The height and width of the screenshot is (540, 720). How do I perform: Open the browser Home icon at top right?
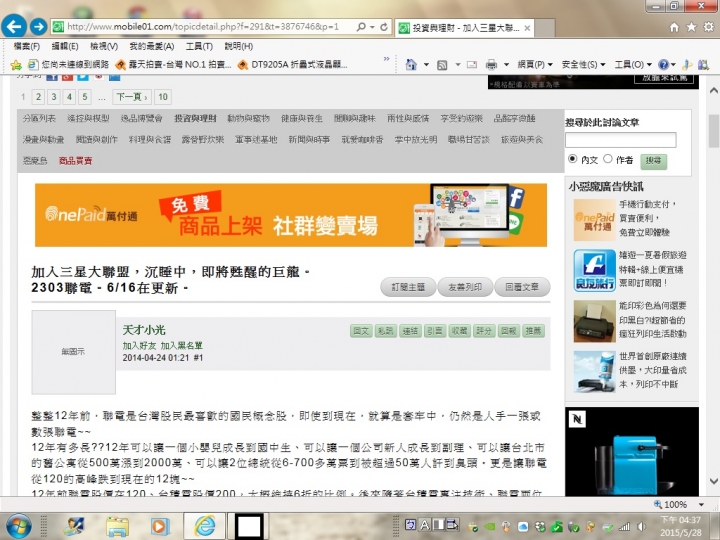point(674,27)
